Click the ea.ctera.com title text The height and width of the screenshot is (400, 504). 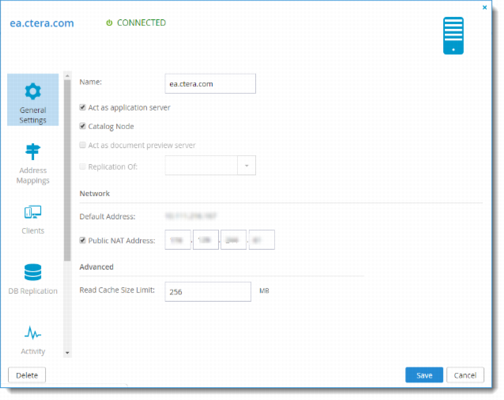(42, 23)
